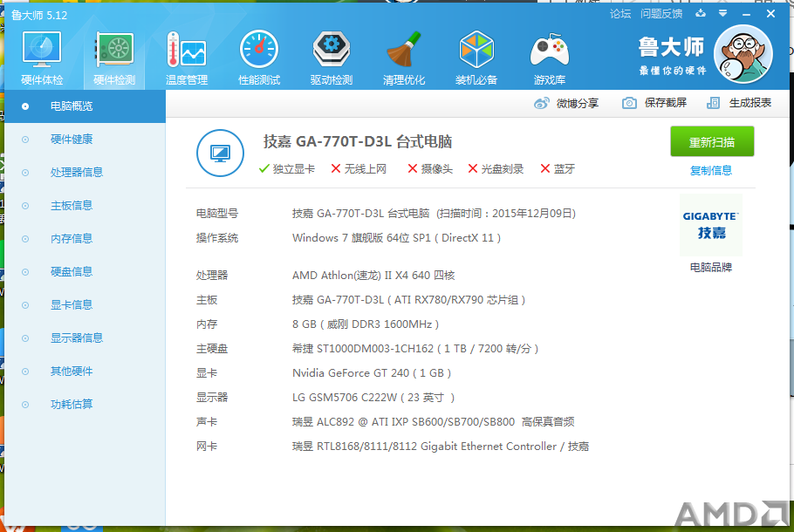
Task: Open the 论坛 forum link
Action: pos(620,14)
